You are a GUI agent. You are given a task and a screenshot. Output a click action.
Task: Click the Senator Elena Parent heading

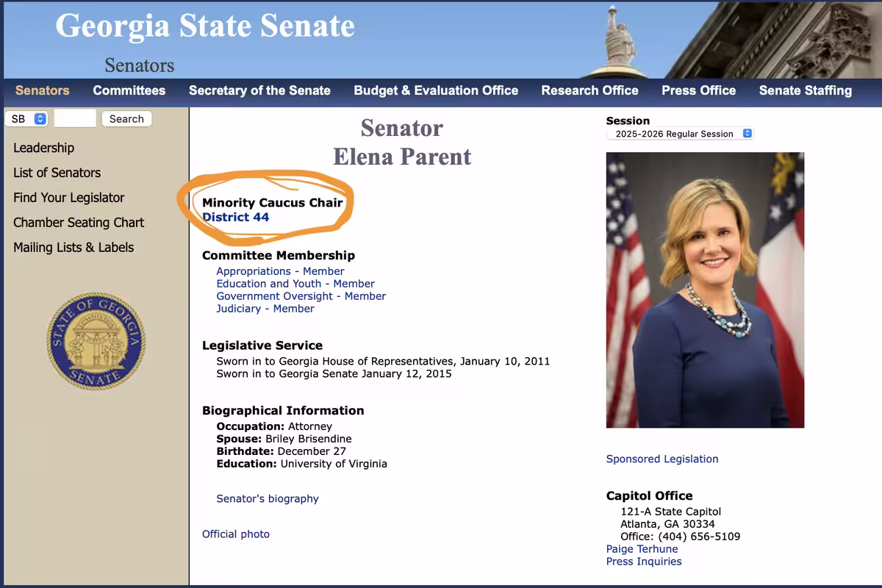tap(402, 142)
